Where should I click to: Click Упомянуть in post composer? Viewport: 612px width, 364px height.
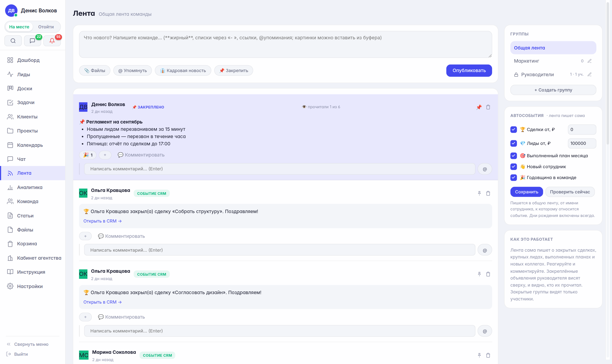[x=132, y=71]
